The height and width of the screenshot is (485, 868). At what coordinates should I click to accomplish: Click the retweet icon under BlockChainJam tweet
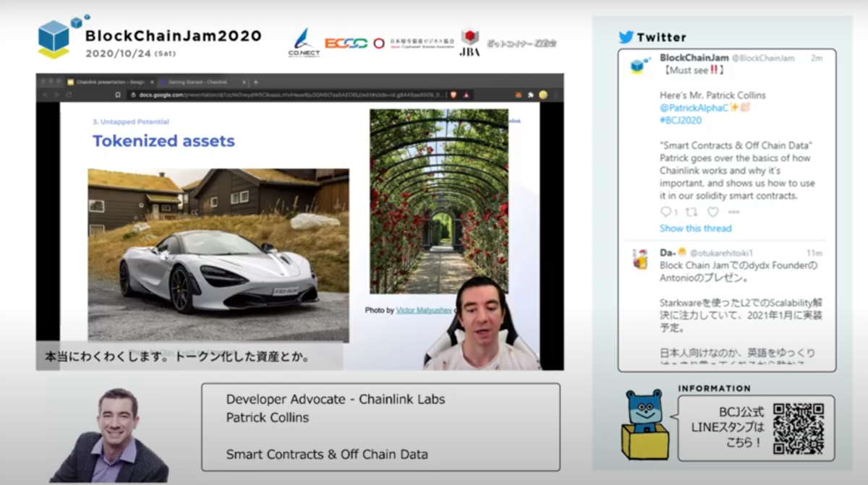pos(691,212)
